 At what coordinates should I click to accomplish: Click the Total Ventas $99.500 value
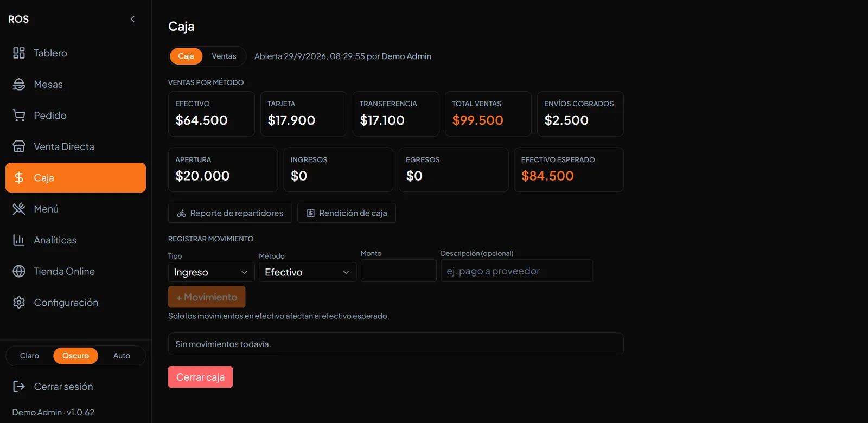click(477, 120)
